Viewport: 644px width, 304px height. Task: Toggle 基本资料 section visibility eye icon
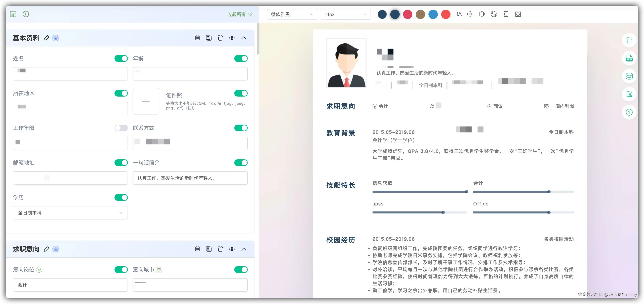[232, 38]
